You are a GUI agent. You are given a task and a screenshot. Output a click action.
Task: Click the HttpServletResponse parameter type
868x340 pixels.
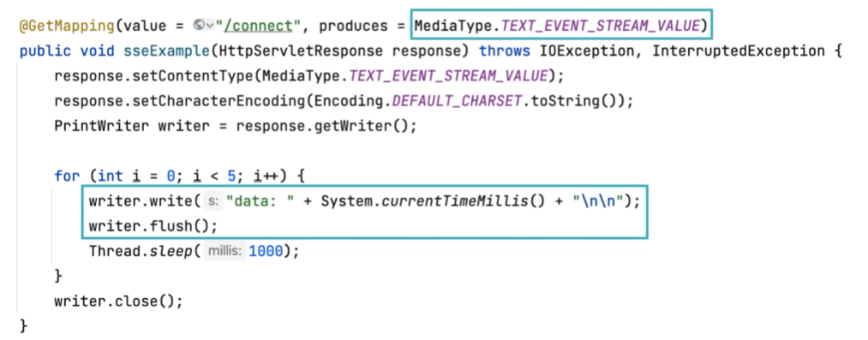pos(301,51)
